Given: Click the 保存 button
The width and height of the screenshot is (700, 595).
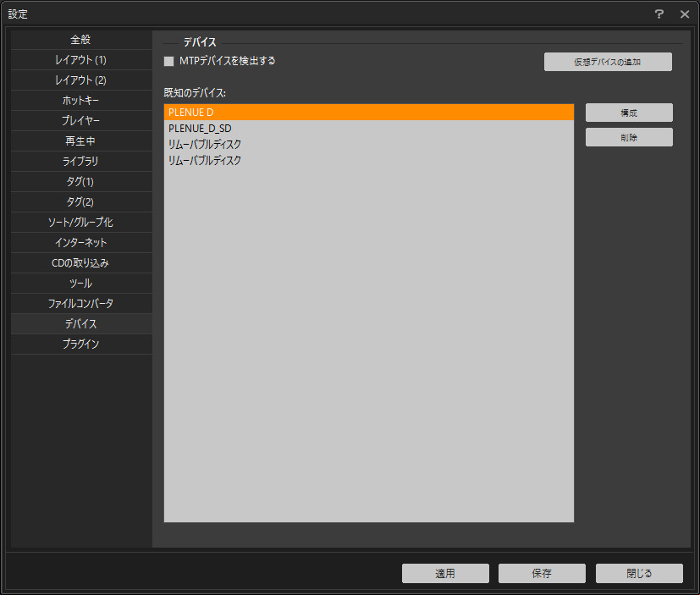Looking at the screenshot, I should 542,574.
